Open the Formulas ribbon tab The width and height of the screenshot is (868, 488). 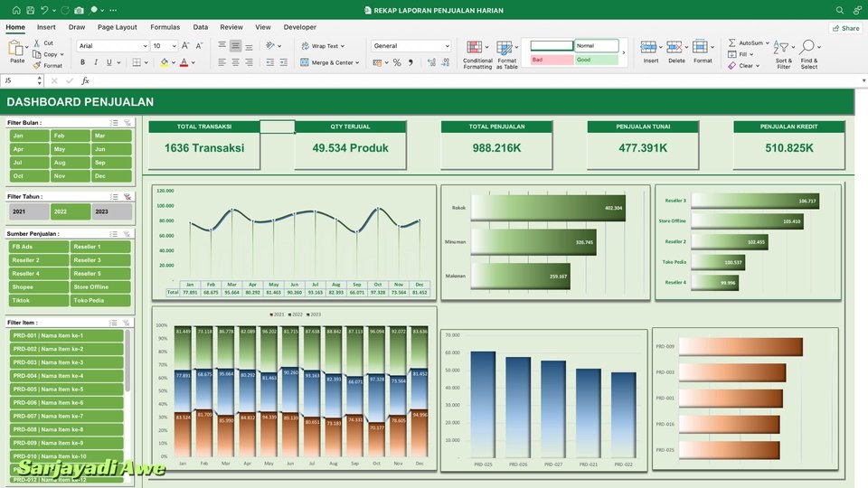tap(165, 27)
